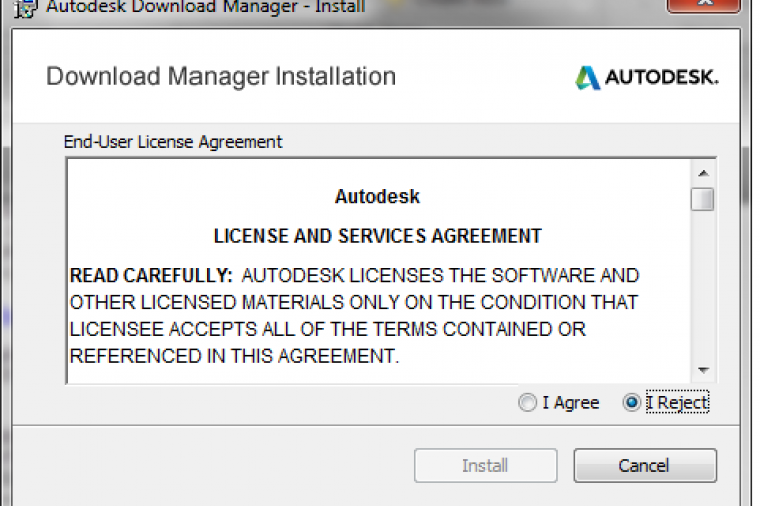Select the I Reject radio button
The height and width of the screenshot is (506, 760).
coord(631,403)
